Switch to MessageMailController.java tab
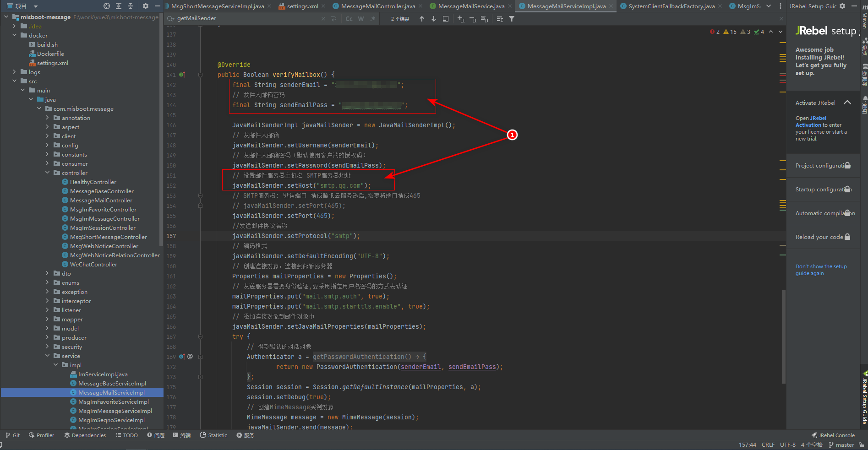 tap(378, 6)
